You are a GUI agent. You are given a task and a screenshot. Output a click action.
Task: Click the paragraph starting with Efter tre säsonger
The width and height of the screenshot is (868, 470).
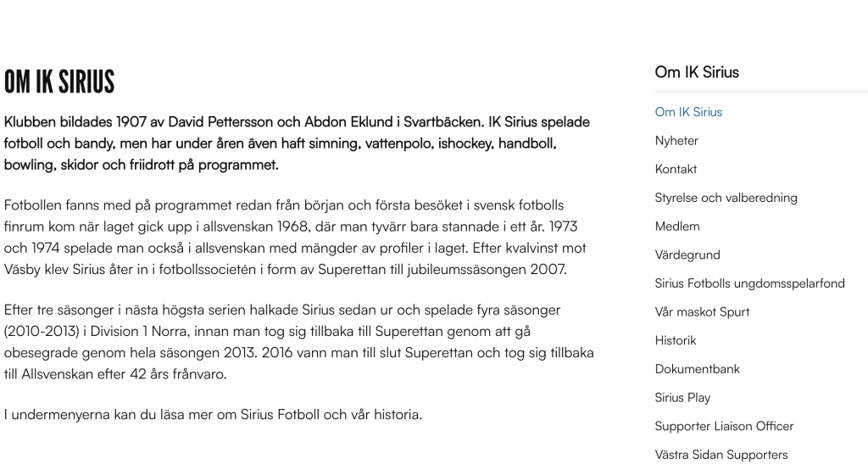pyautogui.click(x=297, y=341)
